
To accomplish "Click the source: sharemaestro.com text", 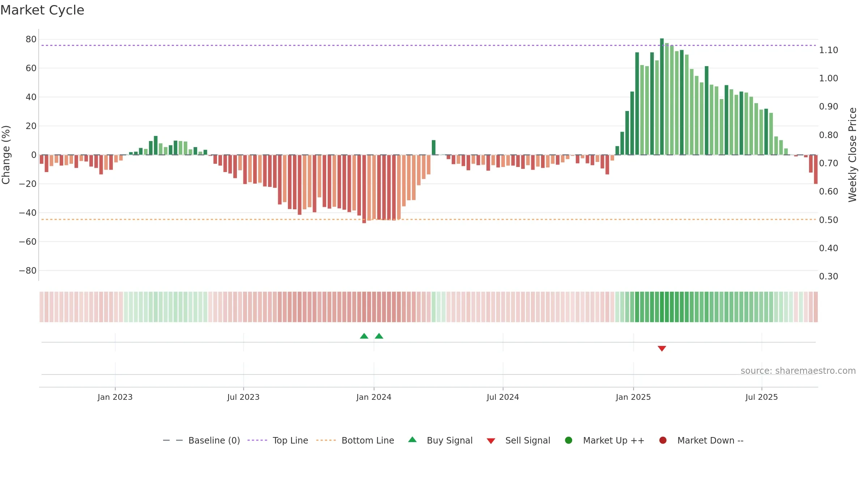I will point(798,371).
